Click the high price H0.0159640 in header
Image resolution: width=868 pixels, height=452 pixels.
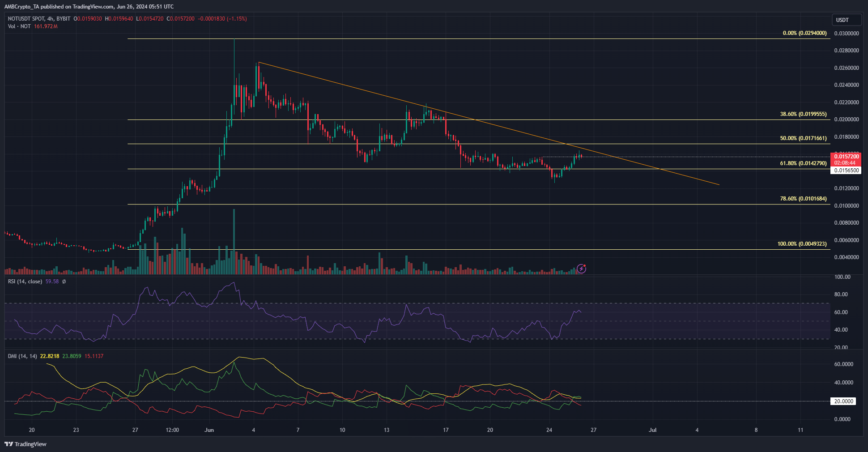119,19
